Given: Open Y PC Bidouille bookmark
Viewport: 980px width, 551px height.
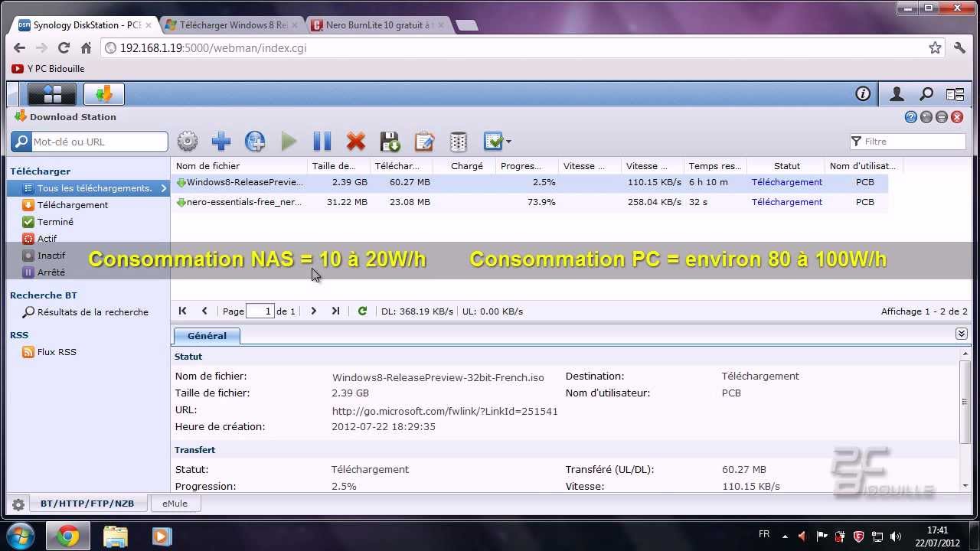Looking at the screenshot, I should coord(48,69).
